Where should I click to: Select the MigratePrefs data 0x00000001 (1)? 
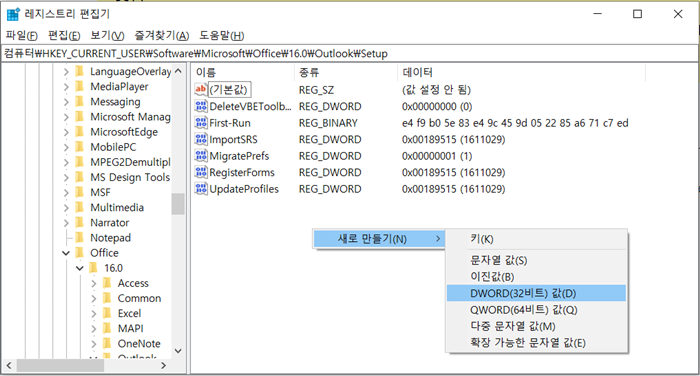tap(437, 156)
